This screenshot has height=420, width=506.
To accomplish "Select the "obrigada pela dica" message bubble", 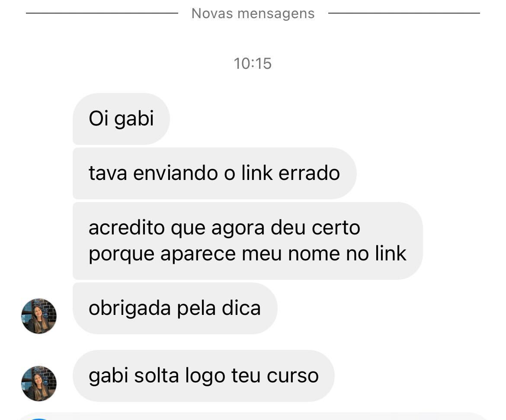I will coord(175,308).
